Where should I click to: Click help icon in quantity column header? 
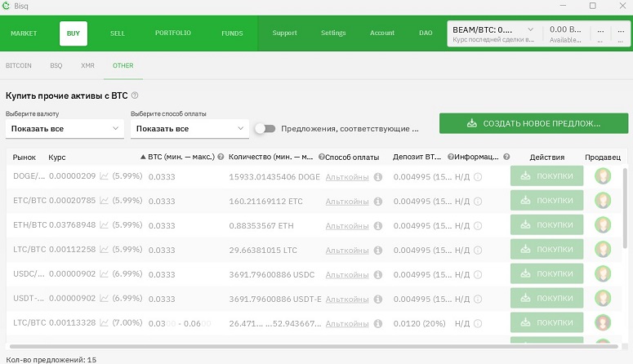pyautogui.click(x=321, y=157)
